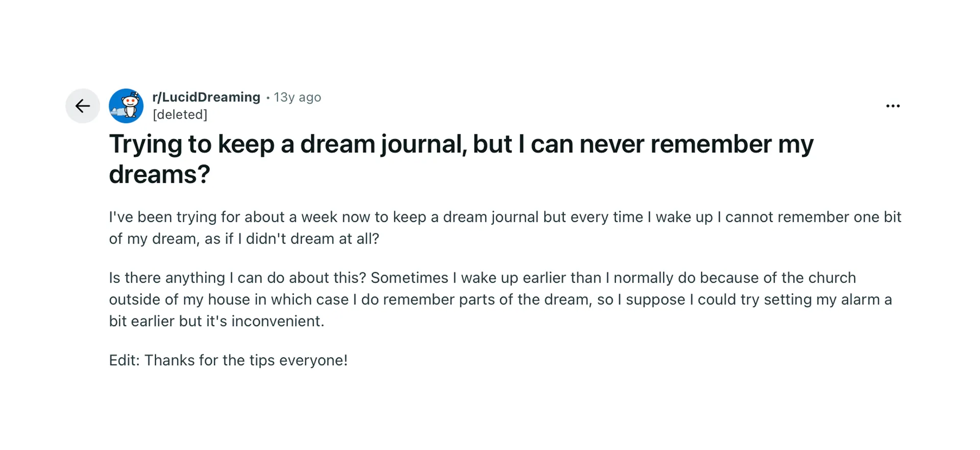
Task: Click the r/LucidDreaming community avatar
Action: 126,106
